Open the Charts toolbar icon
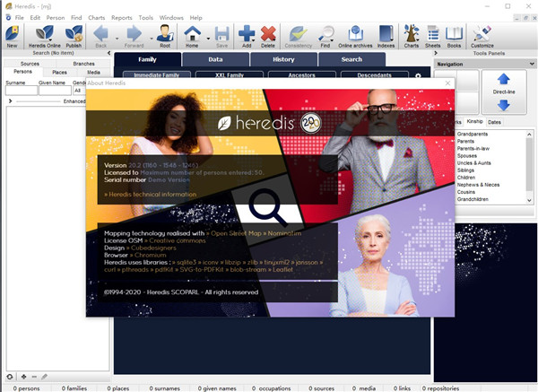538x392 pixels. pyautogui.click(x=411, y=35)
